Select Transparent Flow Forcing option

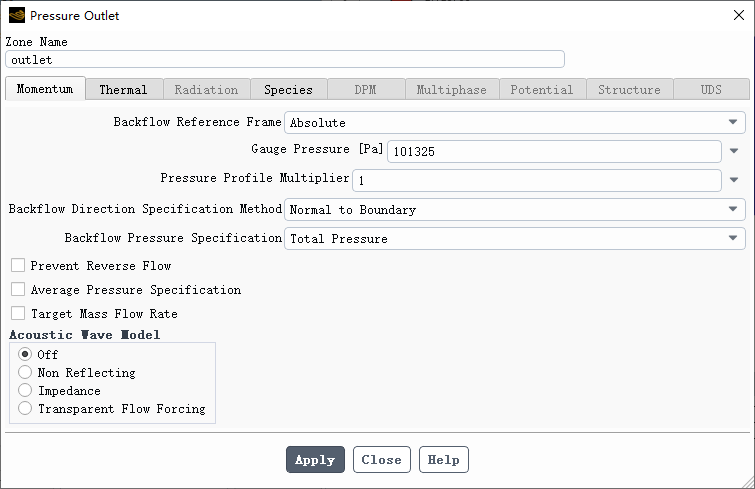[25, 409]
